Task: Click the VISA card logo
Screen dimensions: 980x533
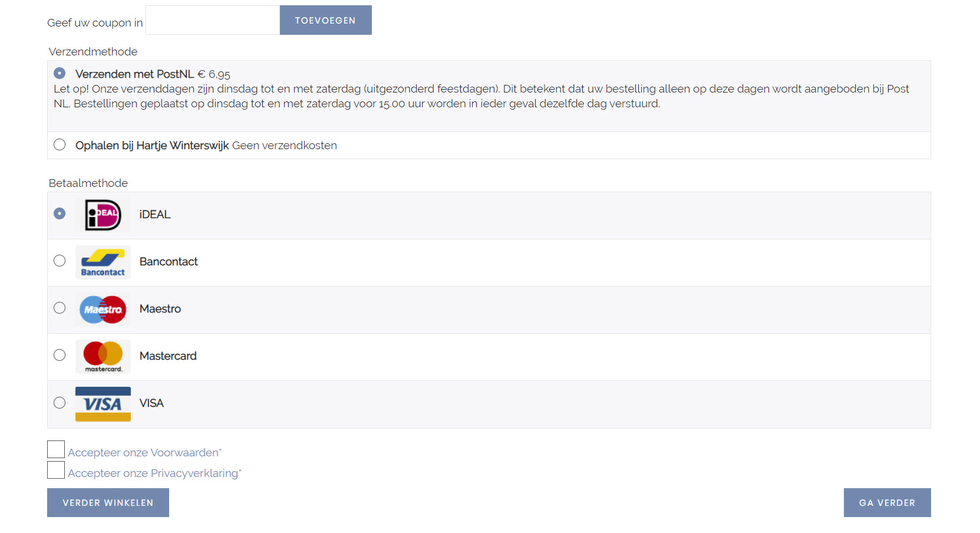Action: click(103, 404)
